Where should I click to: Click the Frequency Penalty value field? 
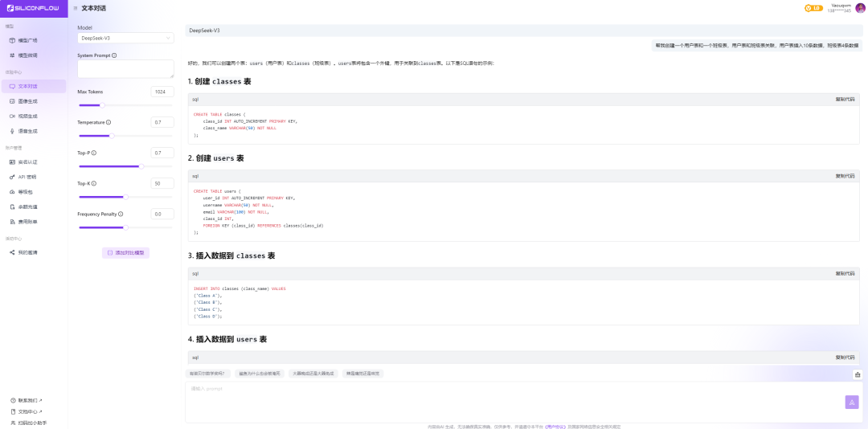[x=162, y=214]
